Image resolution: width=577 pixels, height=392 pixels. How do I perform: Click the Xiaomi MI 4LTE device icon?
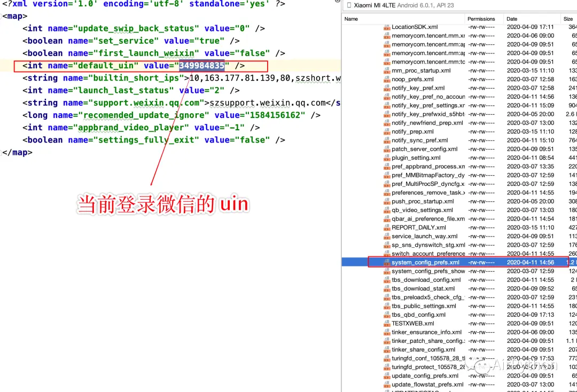point(349,5)
